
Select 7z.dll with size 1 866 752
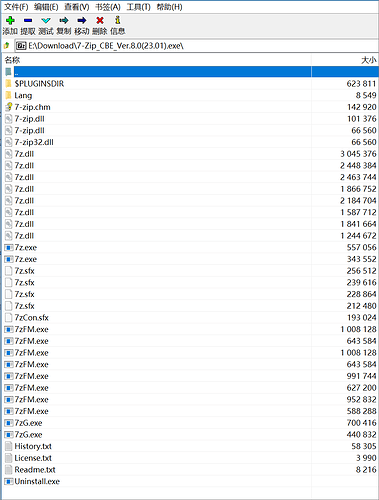coord(191,189)
